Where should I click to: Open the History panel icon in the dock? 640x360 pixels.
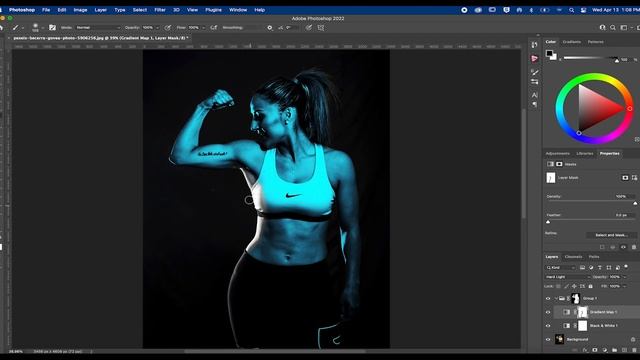click(x=534, y=45)
